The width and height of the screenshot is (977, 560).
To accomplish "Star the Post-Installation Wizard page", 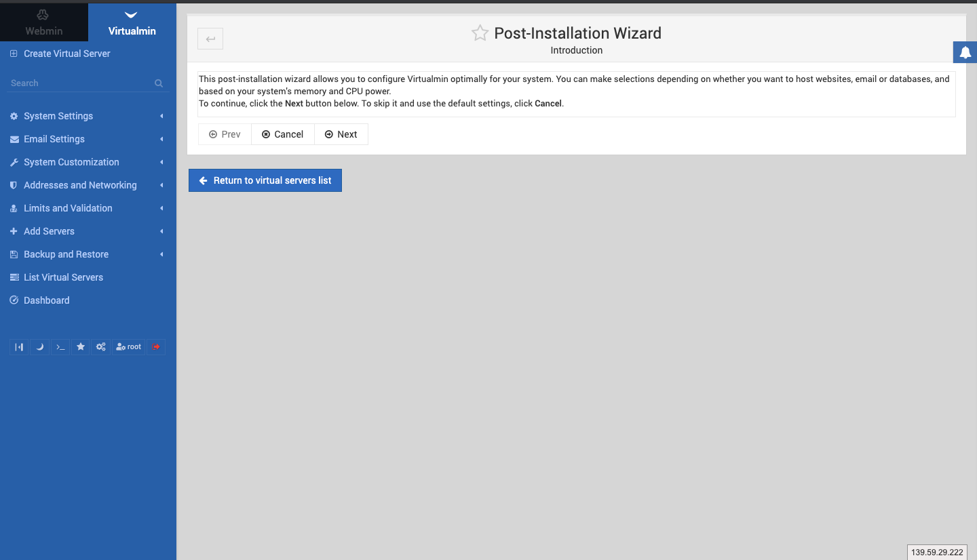I will (480, 33).
